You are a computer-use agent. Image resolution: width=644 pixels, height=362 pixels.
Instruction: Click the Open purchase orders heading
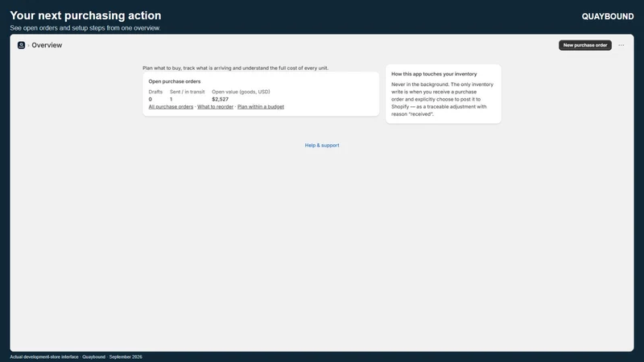(x=175, y=81)
